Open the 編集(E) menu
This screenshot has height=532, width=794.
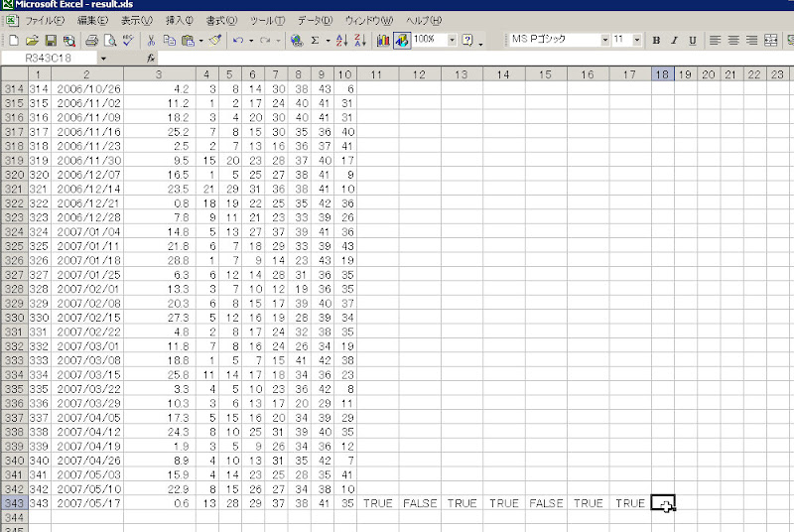(x=92, y=21)
